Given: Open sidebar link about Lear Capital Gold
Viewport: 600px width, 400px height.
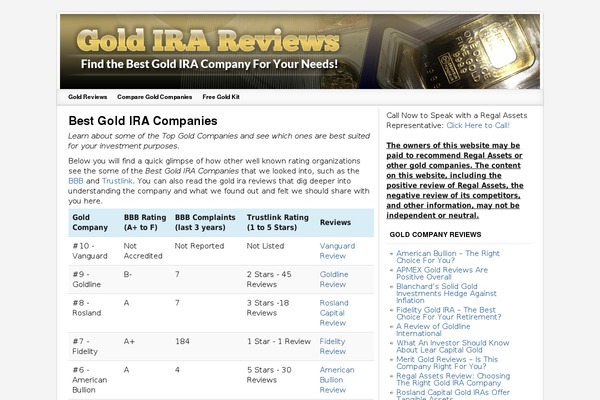Looking at the screenshot, I should (453, 346).
